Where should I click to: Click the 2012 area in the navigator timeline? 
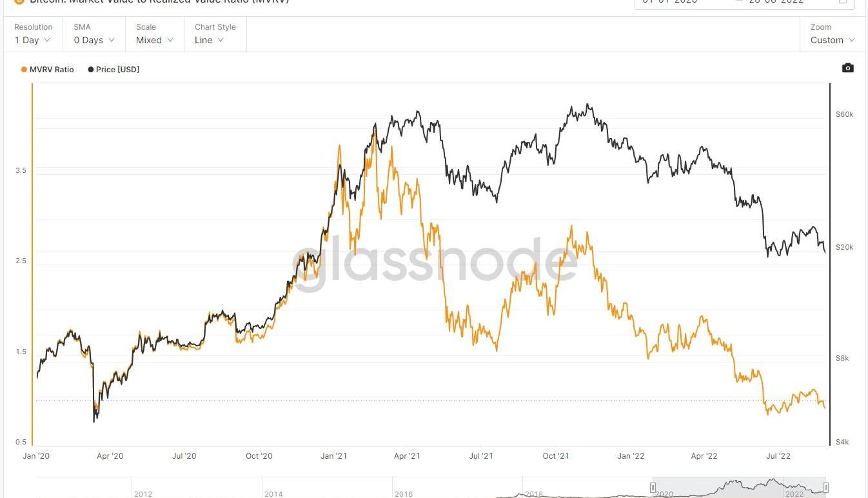(x=143, y=493)
